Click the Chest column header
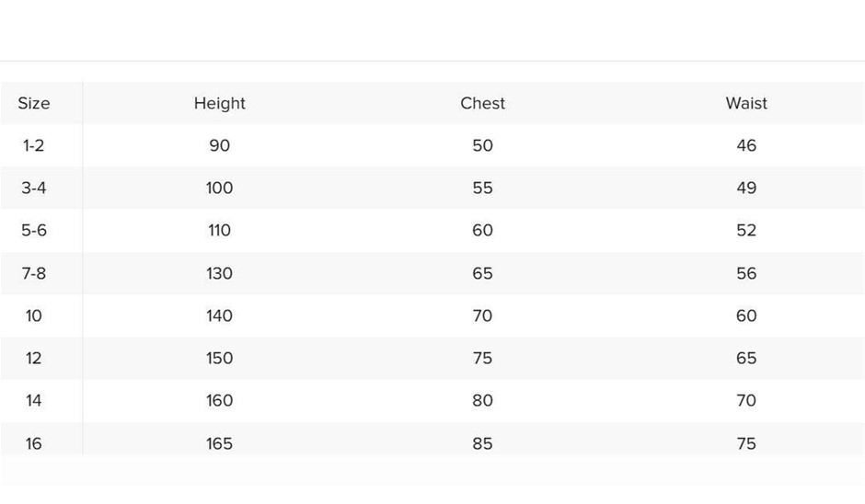 coord(482,103)
